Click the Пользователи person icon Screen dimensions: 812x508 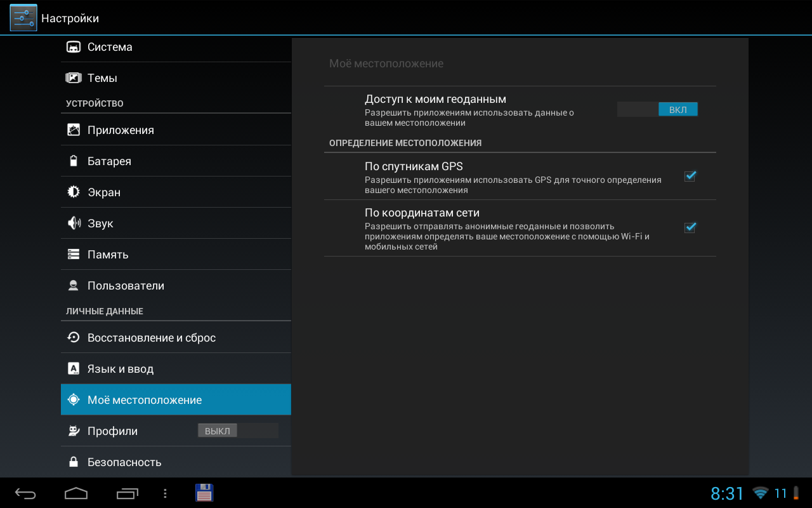tap(74, 286)
